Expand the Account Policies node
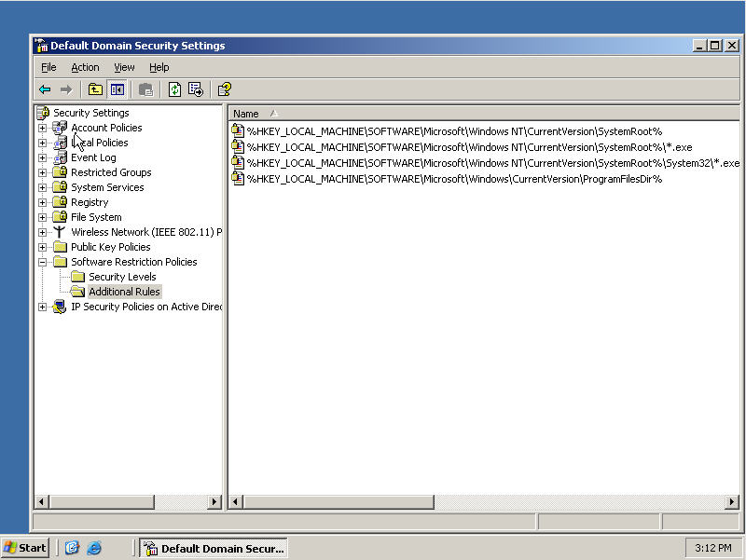Image resolution: width=746 pixels, height=560 pixels. tap(42, 128)
